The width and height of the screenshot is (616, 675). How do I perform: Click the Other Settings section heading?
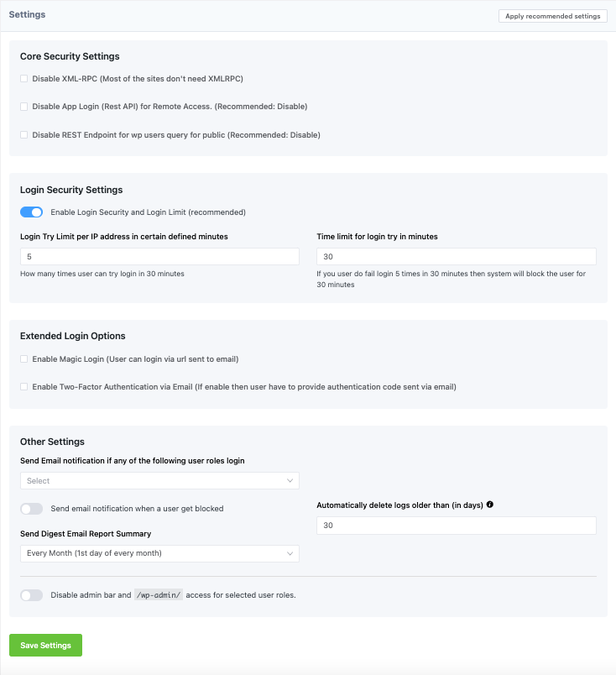(52, 442)
